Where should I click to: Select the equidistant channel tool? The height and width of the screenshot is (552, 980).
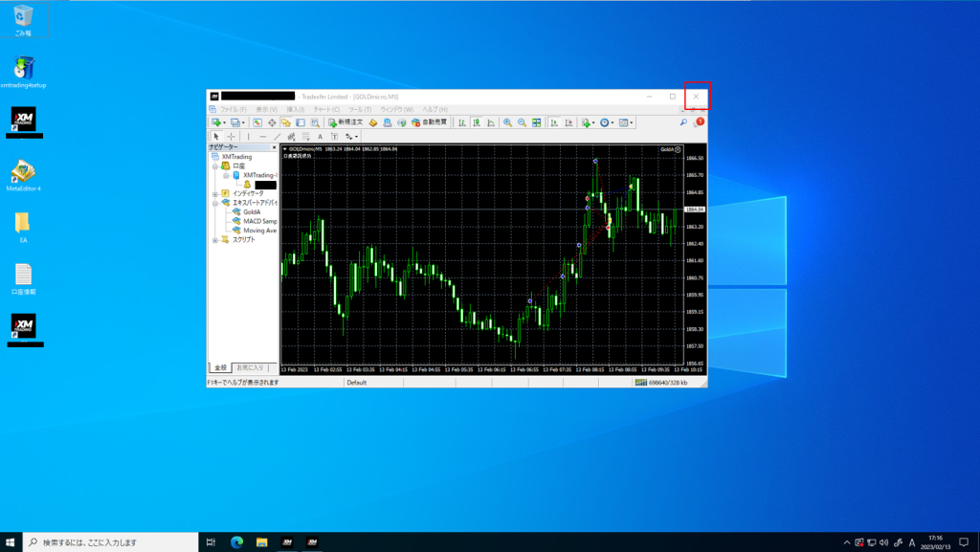point(291,137)
